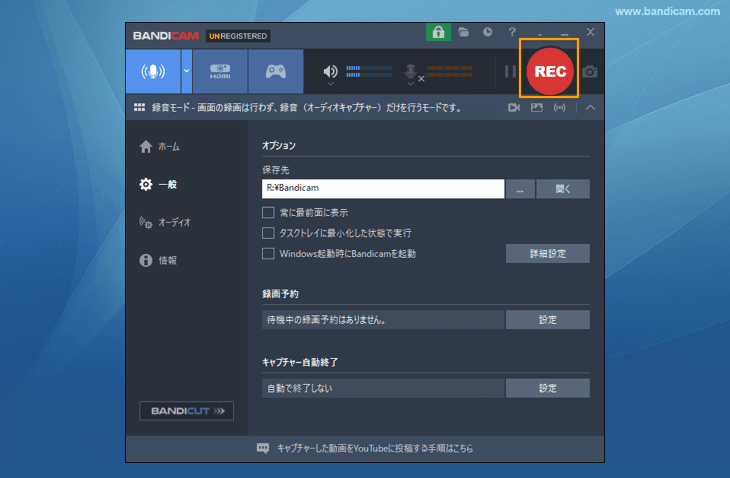Click the 待機中の録画予約はありません status field
730x478 pixels.
(x=383, y=320)
